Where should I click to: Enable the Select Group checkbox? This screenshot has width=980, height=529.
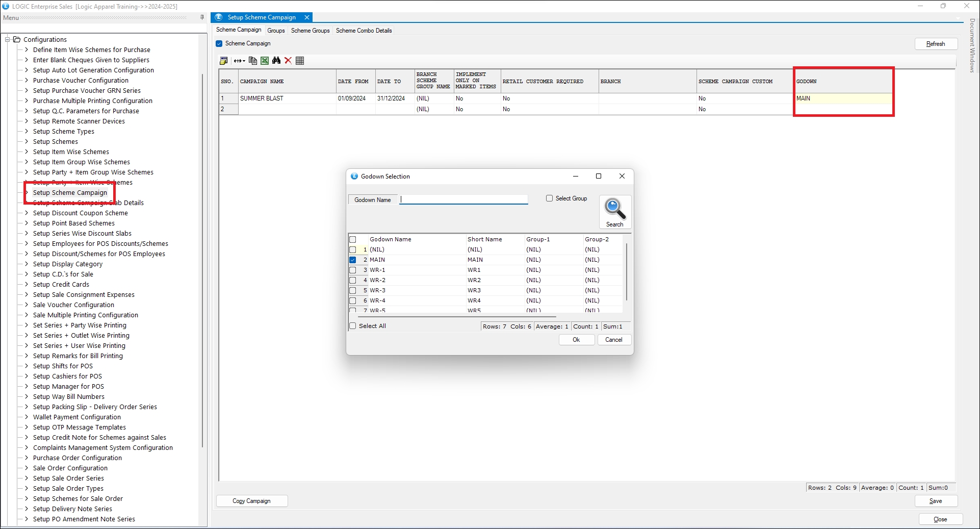[x=549, y=198]
